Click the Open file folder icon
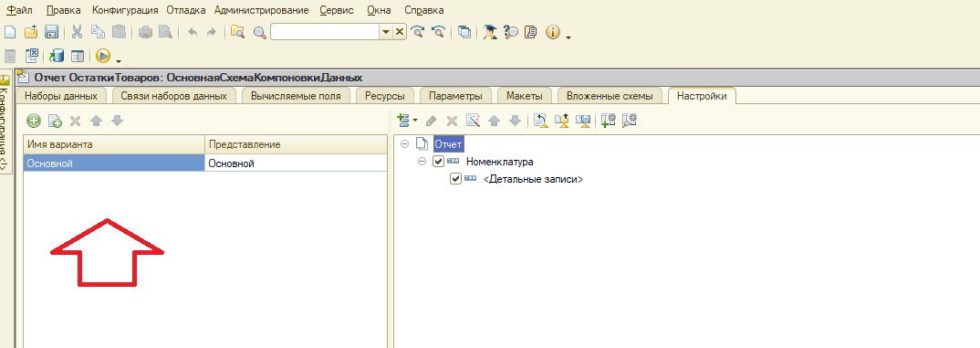 31,33
